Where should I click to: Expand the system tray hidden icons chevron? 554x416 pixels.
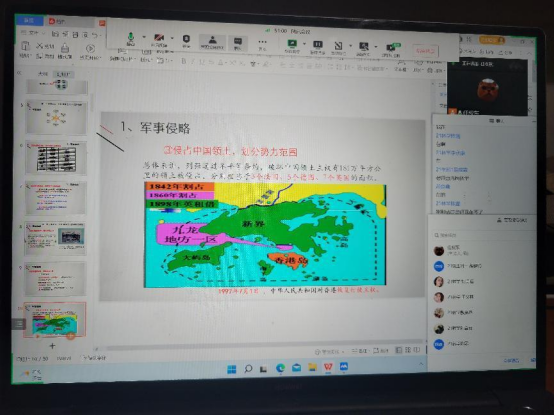(x=421, y=364)
